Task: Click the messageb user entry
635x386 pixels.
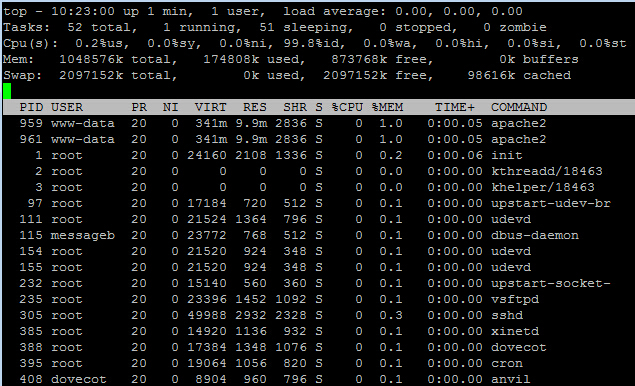Action: (83, 235)
